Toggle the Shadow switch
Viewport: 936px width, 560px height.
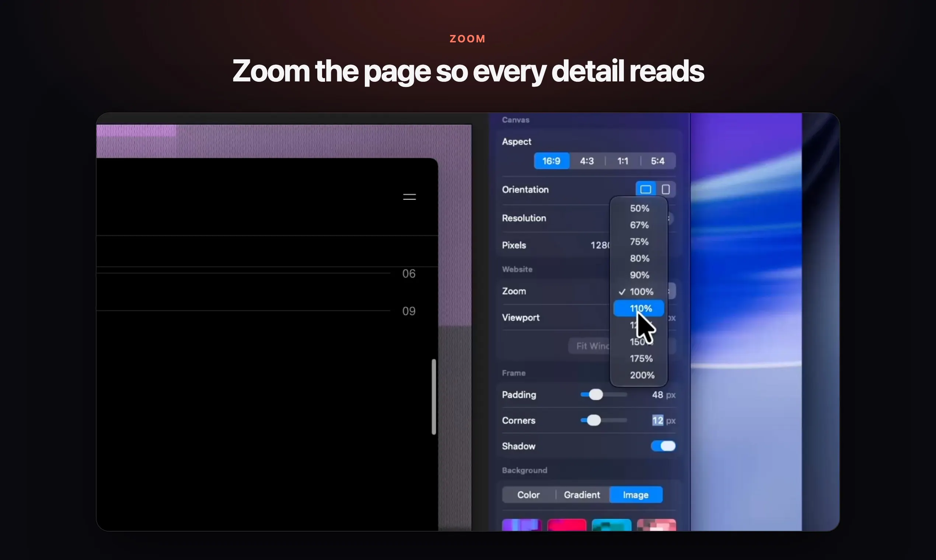(x=663, y=446)
